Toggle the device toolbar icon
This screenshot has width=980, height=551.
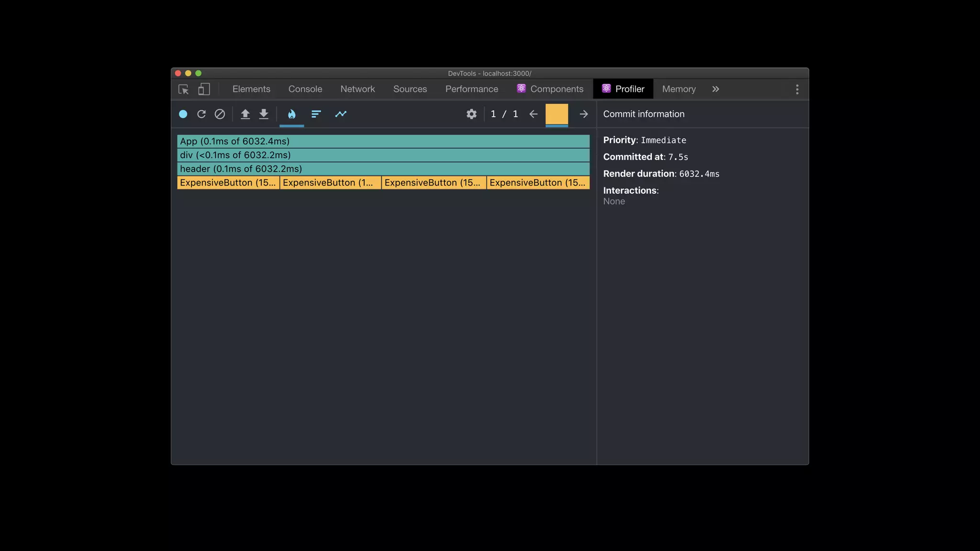204,89
